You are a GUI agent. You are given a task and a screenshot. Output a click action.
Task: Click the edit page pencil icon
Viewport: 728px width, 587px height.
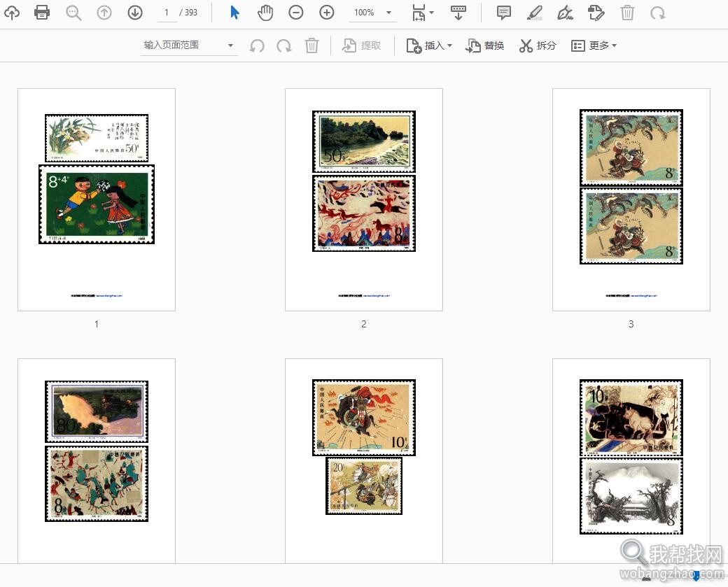(x=596, y=13)
